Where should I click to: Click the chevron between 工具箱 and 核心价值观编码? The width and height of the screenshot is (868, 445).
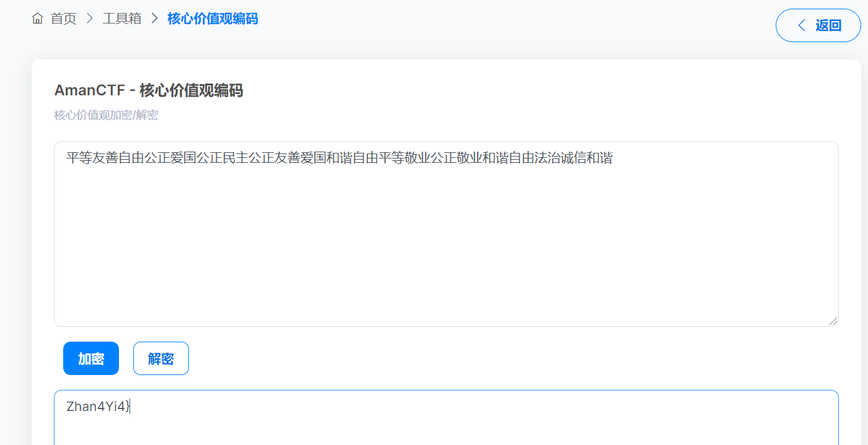155,19
